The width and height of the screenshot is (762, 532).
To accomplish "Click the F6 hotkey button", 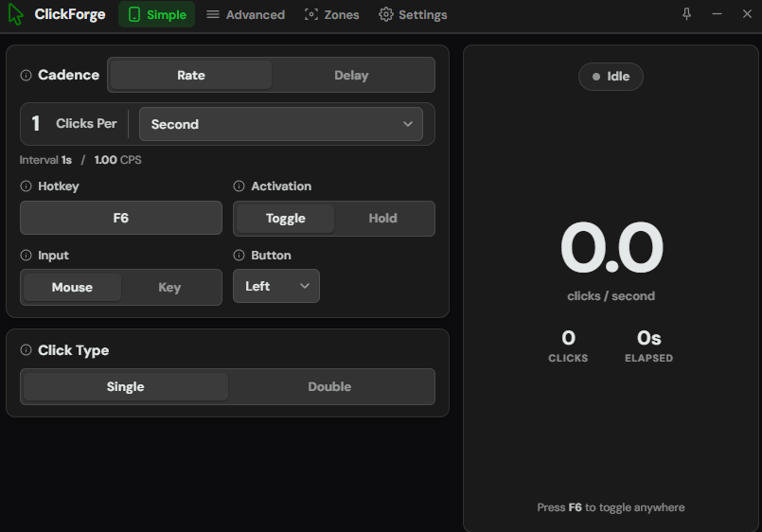I will tap(121, 218).
